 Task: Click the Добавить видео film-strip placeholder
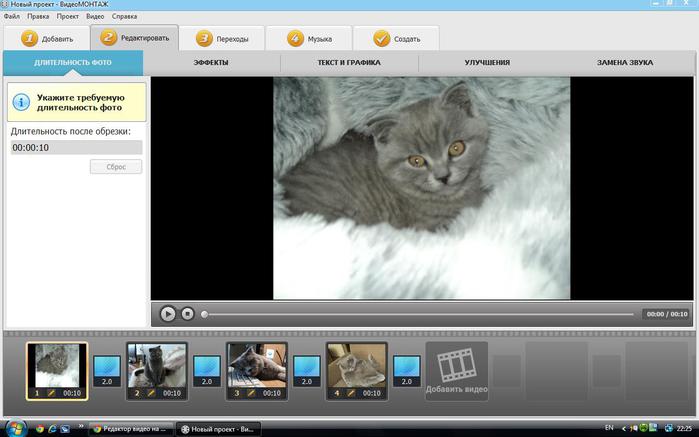[456, 371]
